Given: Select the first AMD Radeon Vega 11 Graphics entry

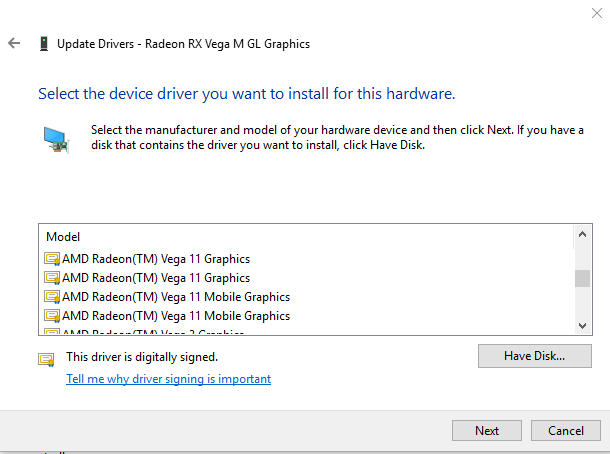Looking at the screenshot, I should point(156,259).
